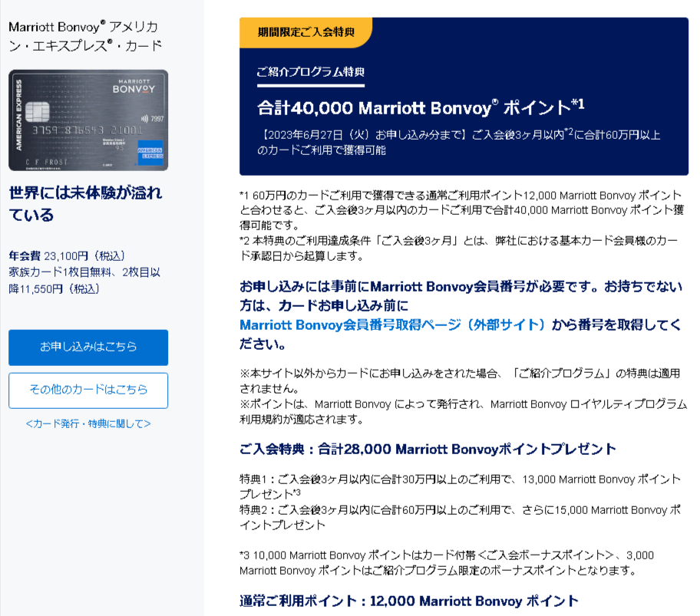700x616 pixels.
Task: Click the 通常ご利用ポイント:12,000 Marriott Bonvoy ポイント heading
Action: pos(408,601)
